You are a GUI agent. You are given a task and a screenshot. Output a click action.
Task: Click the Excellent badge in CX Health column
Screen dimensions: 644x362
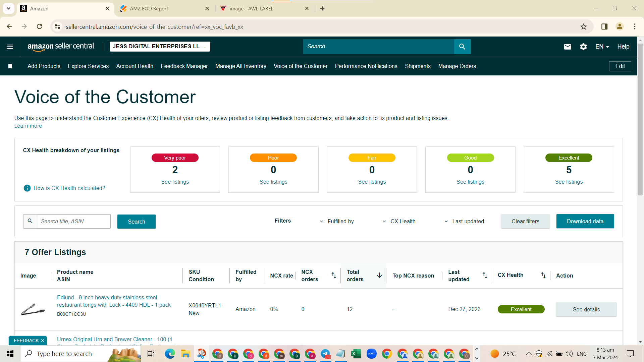coord(521,309)
